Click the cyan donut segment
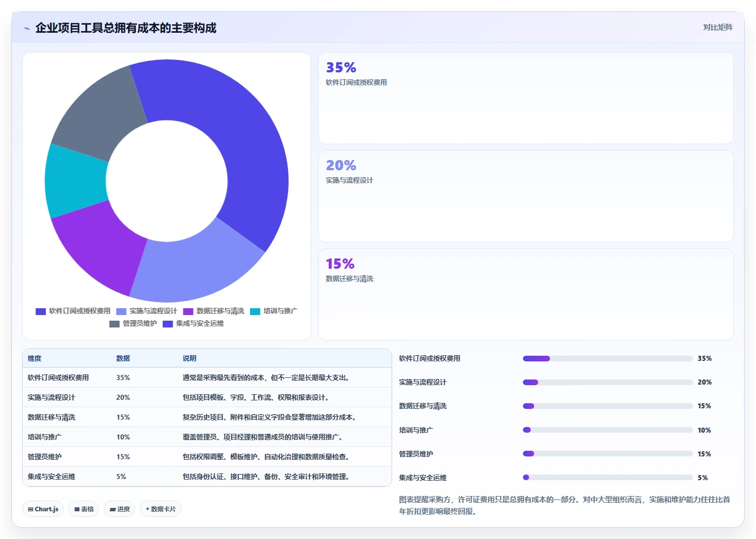 75,181
